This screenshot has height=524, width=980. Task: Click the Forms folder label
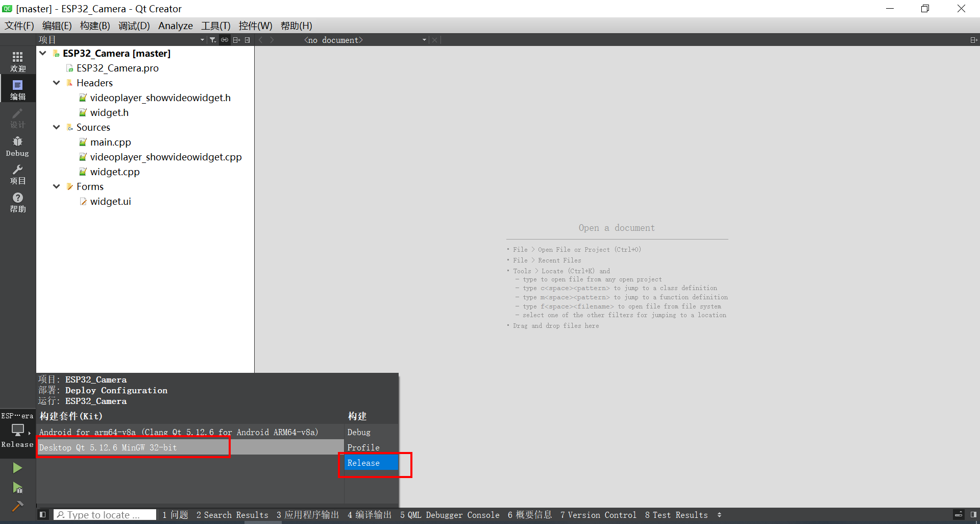click(90, 186)
